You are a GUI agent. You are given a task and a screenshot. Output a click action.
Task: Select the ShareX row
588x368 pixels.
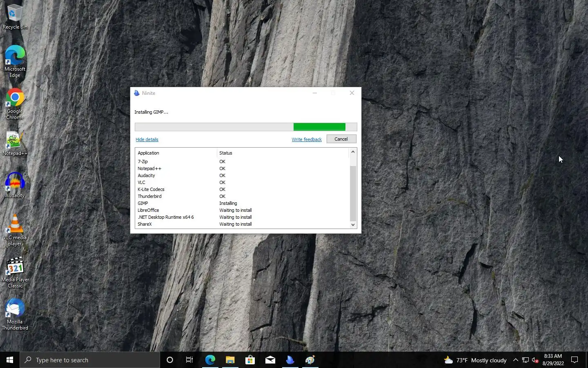click(x=243, y=224)
